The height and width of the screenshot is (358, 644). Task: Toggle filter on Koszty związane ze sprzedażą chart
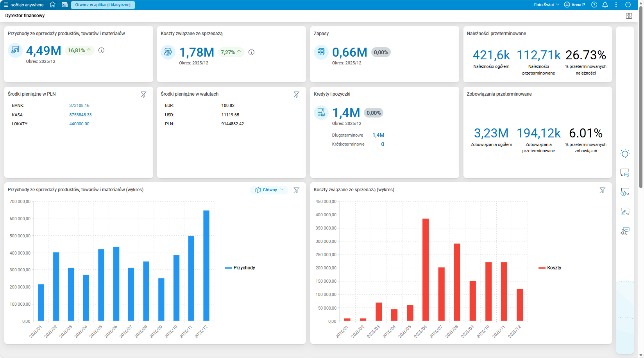pyautogui.click(x=602, y=190)
